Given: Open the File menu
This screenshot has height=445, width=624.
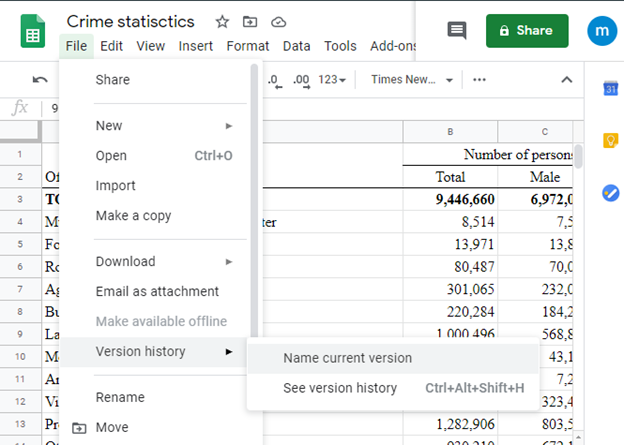Looking at the screenshot, I should pos(76,46).
